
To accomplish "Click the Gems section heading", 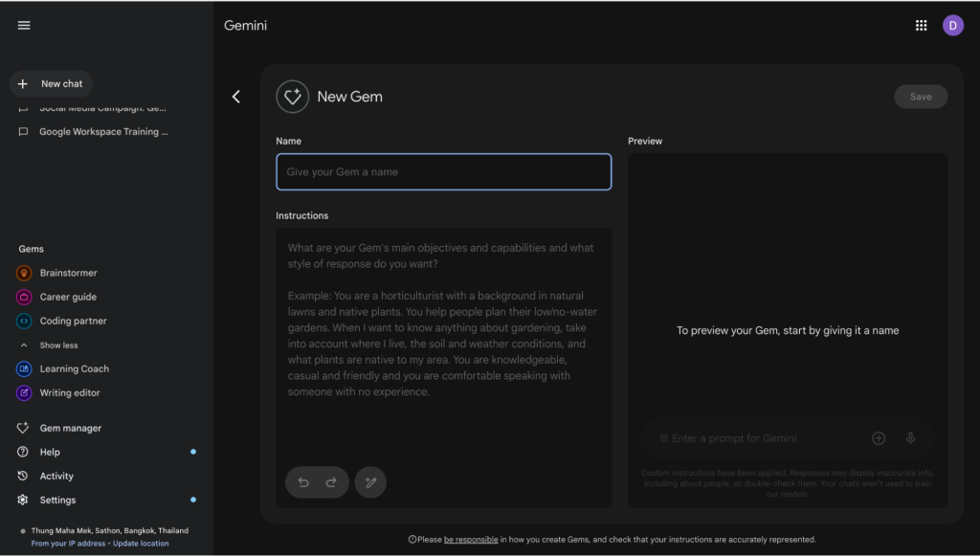I will [x=32, y=249].
